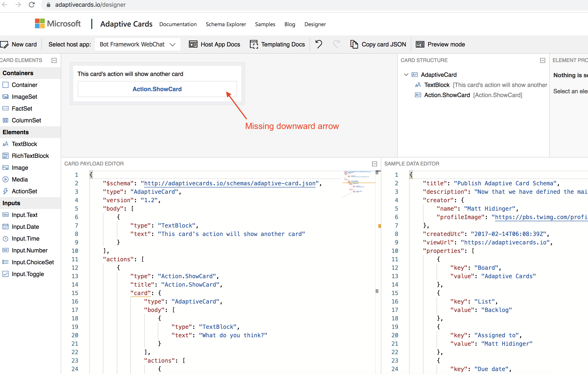This screenshot has width=588, height=374.
Task: Collapse the Card Payload Editor panel
Action: pos(375,164)
